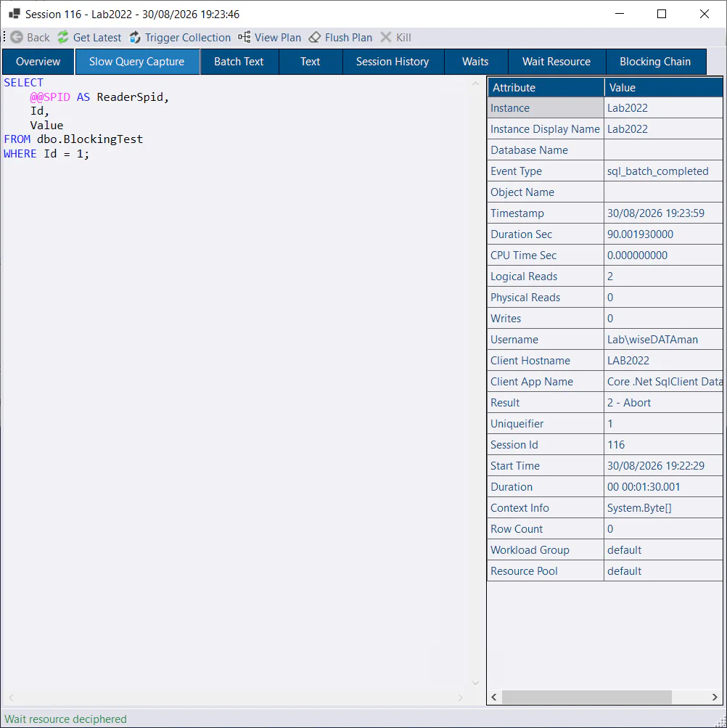Click the Writes attribute cell

click(x=546, y=319)
